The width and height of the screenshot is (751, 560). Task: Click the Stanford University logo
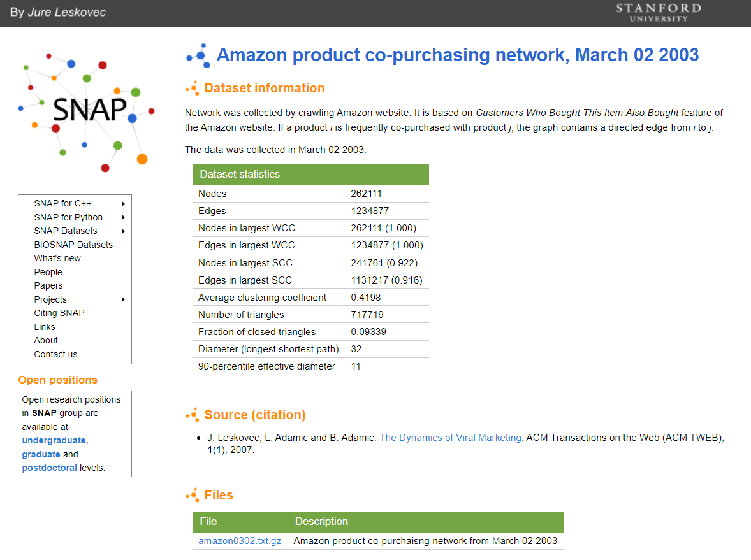[x=659, y=12]
